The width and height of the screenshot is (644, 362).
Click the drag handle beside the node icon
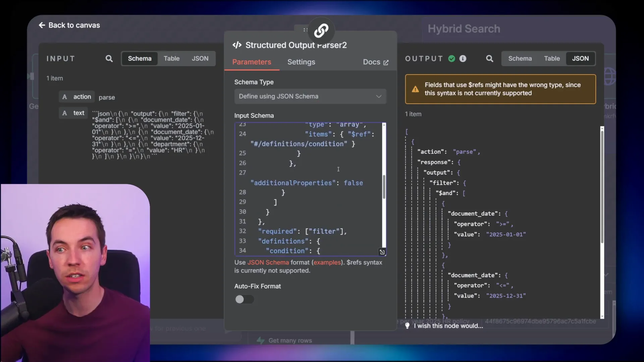tap(305, 30)
